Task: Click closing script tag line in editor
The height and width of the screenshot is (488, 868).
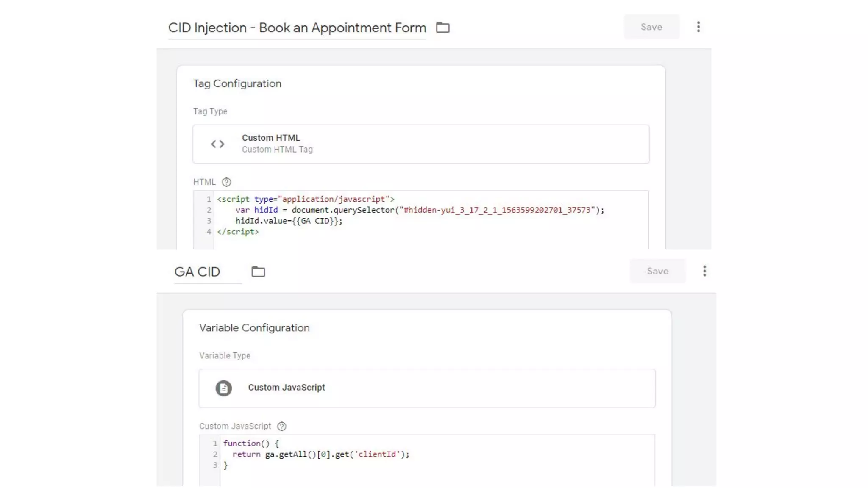Action: [x=238, y=232]
